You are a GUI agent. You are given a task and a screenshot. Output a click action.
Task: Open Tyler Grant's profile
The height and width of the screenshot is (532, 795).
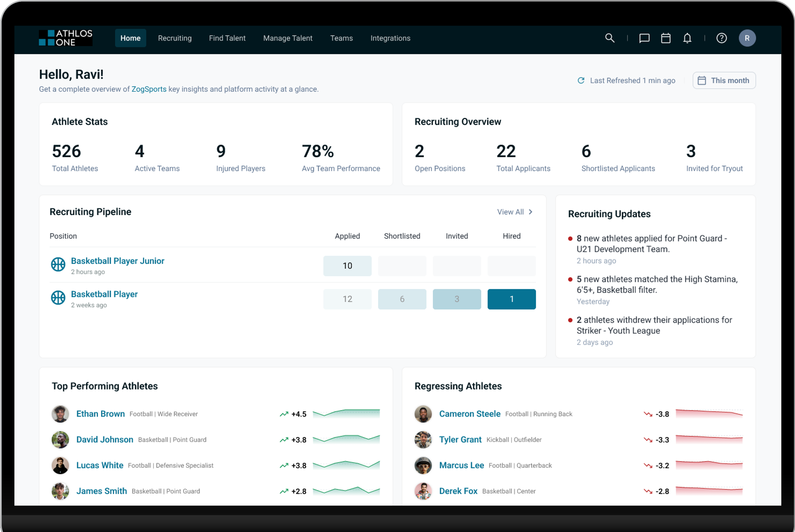(460, 440)
